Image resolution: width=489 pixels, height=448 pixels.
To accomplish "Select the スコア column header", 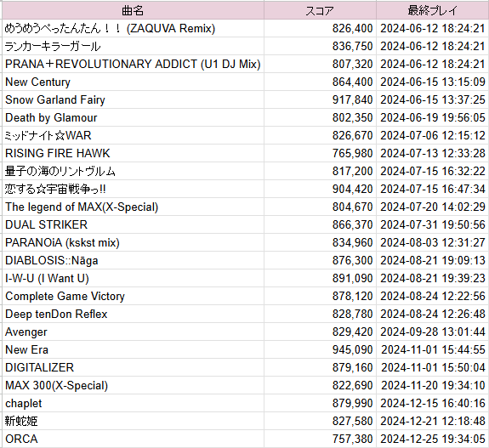I will 320,10.
